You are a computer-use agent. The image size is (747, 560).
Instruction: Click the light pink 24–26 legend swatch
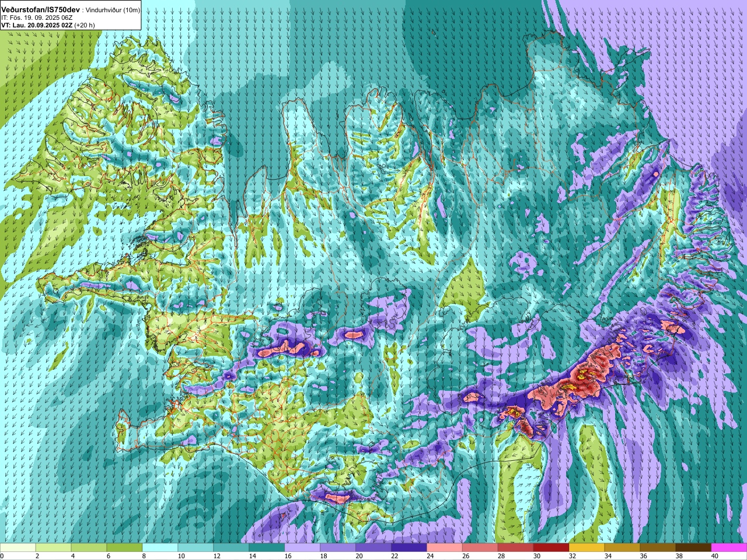445,548
